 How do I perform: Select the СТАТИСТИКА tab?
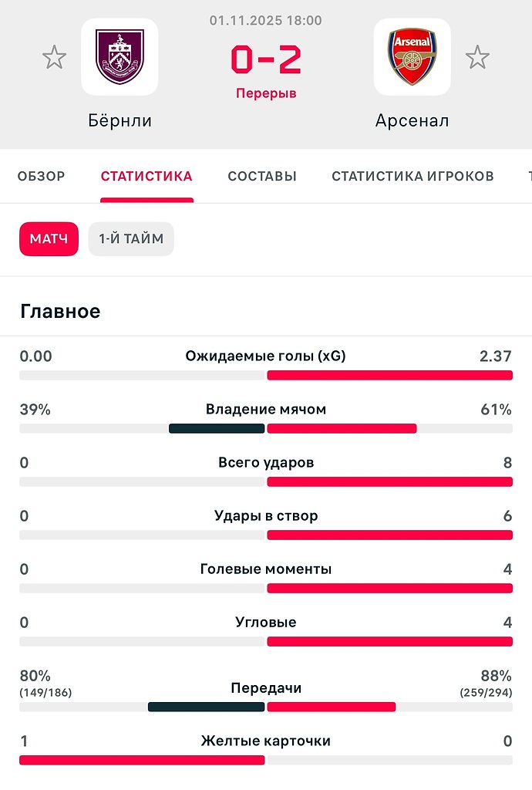pyautogui.click(x=146, y=177)
